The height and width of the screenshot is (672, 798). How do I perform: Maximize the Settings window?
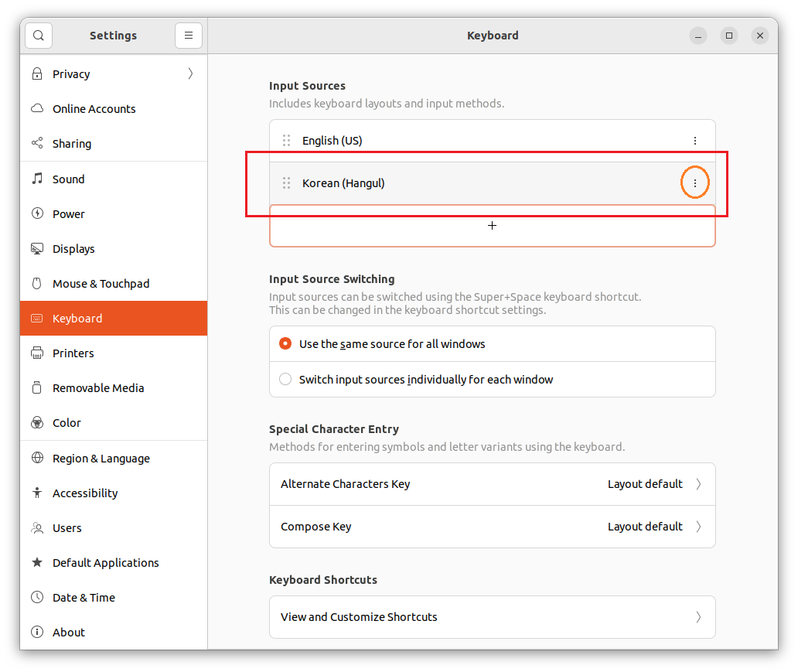coord(728,36)
